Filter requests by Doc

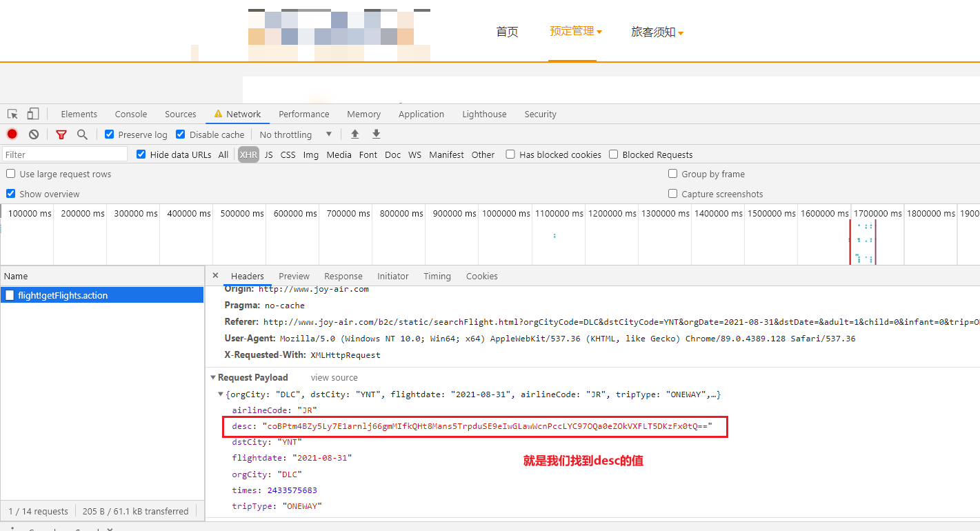[x=393, y=154]
